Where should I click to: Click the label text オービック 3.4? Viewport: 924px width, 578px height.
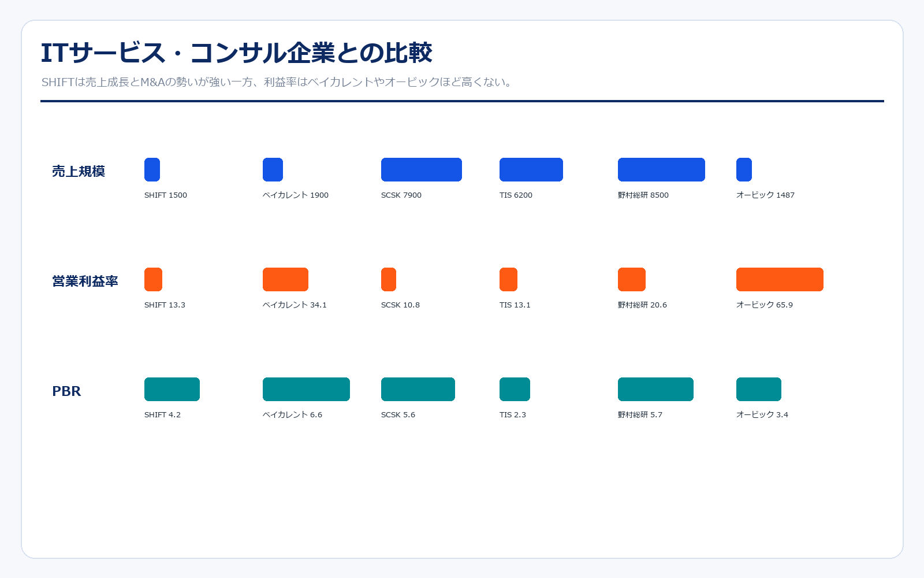pos(762,415)
